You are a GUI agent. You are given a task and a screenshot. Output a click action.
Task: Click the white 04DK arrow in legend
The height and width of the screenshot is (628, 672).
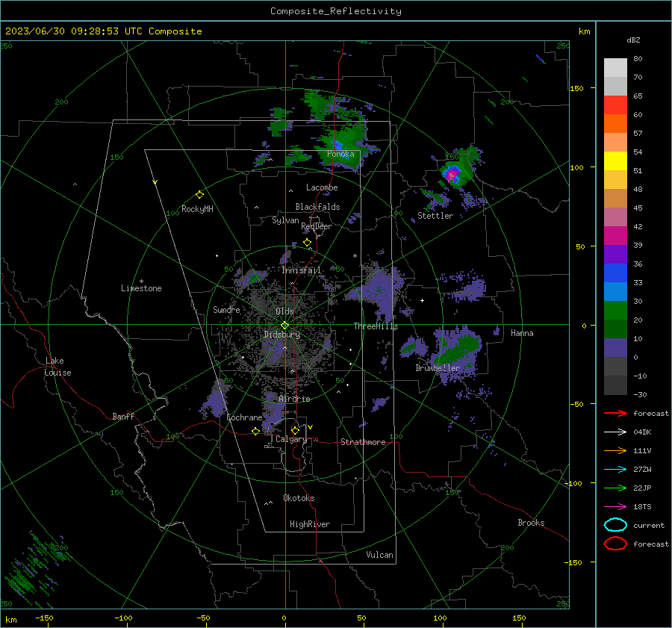pyautogui.click(x=615, y=432)
